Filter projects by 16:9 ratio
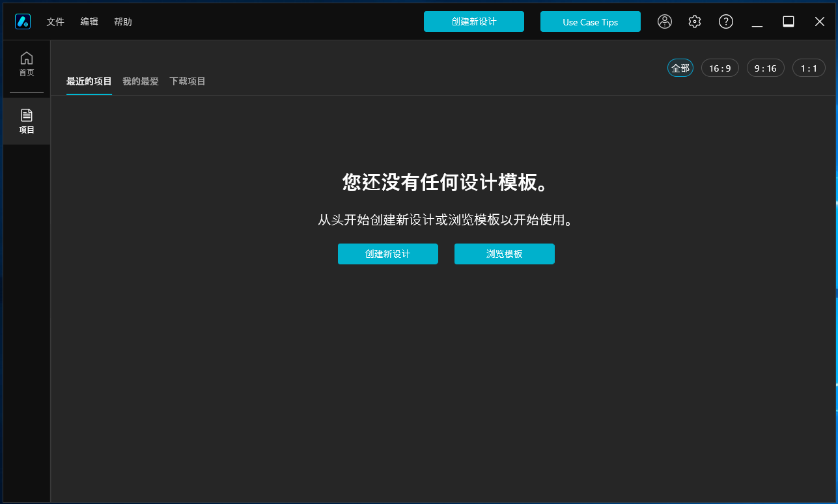 [720, 68]
